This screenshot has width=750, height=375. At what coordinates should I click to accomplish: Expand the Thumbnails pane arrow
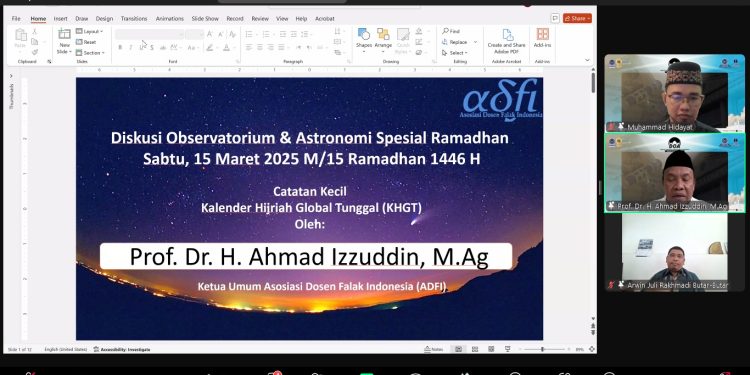(11, 76)
